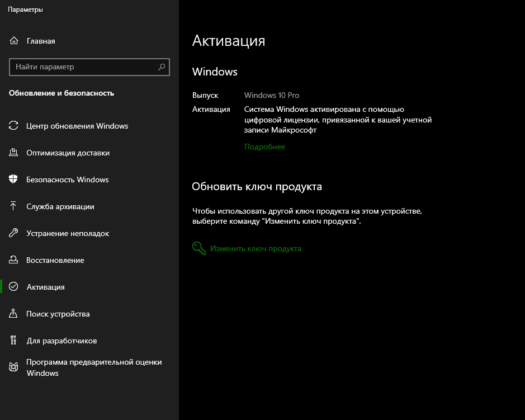The image size is (525, 420).
Task: Open Программа предварительной оценки Windows
Action: [x=94, y=367]
